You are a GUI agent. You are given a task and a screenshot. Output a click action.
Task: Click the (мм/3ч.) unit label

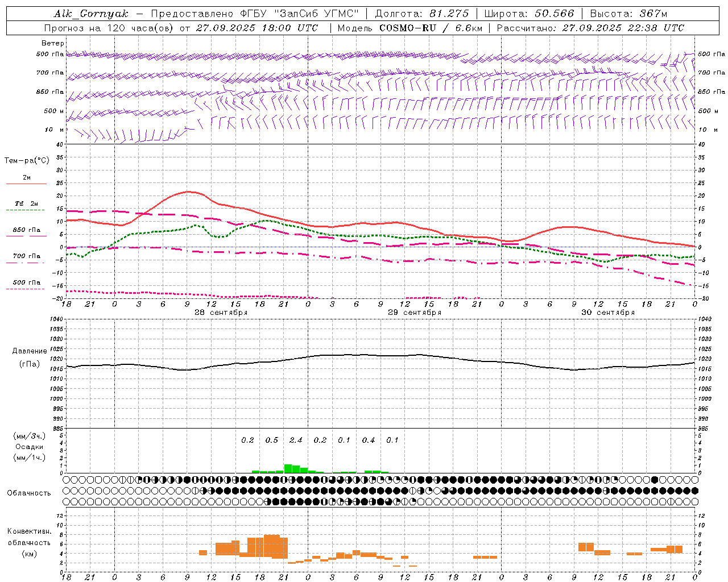pos(30,436)
